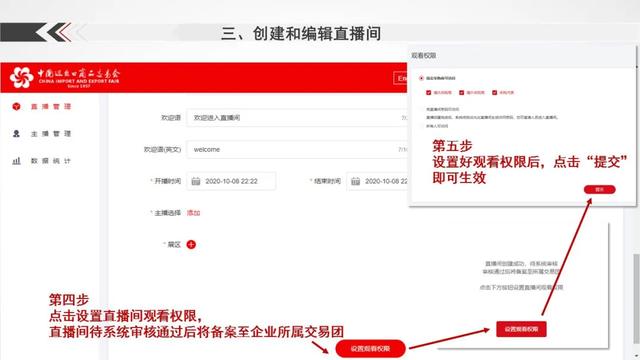The width and height of the screenshot is (640, 360).
Task: Click the welcome English greeting input field
Action: pyautogui.click(x=297, y=149)
